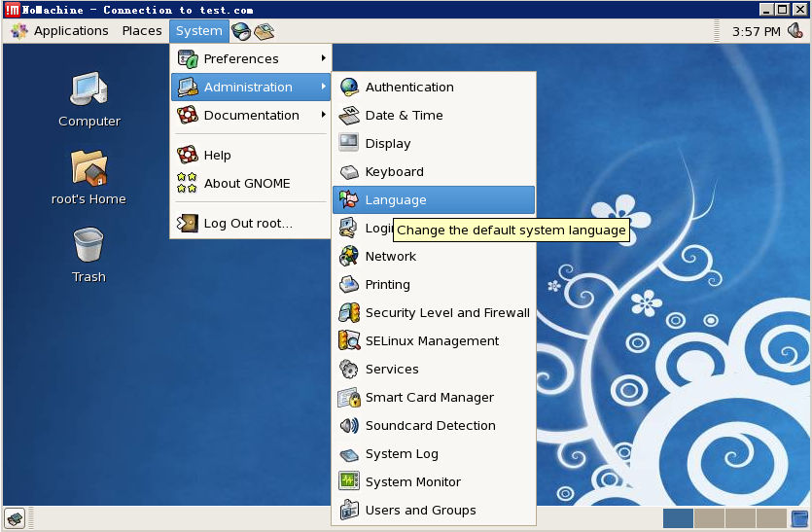Click the System Monitor graph icon
The image size is (812, 532).
(349, 481)
